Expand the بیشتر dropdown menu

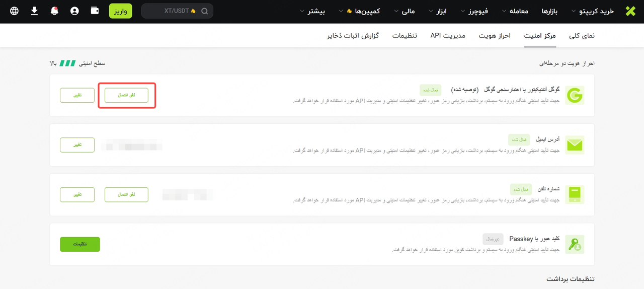click(x=312, y=11)
